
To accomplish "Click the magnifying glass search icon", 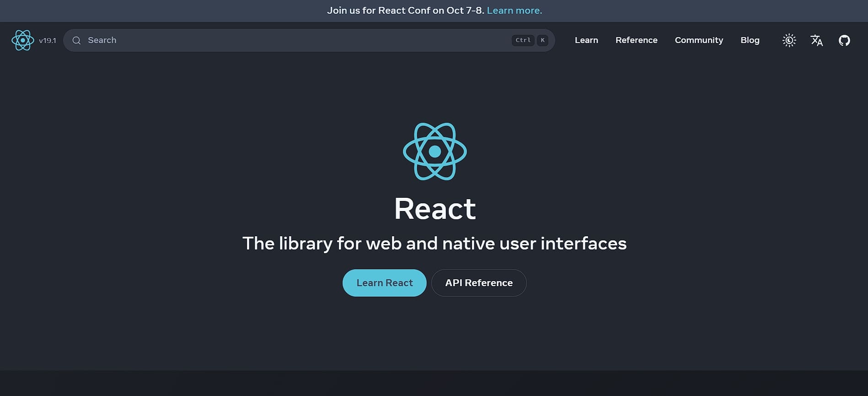I will coord(76,40).
